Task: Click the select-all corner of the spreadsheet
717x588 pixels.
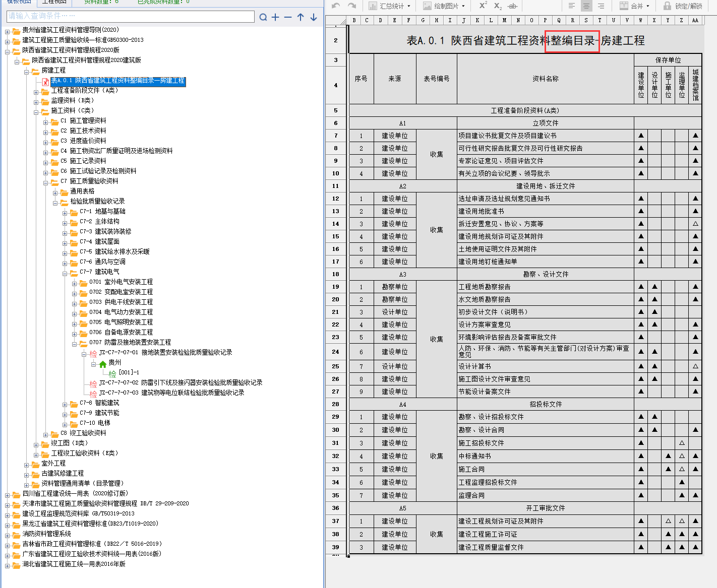Action: (x=336, y=20)
